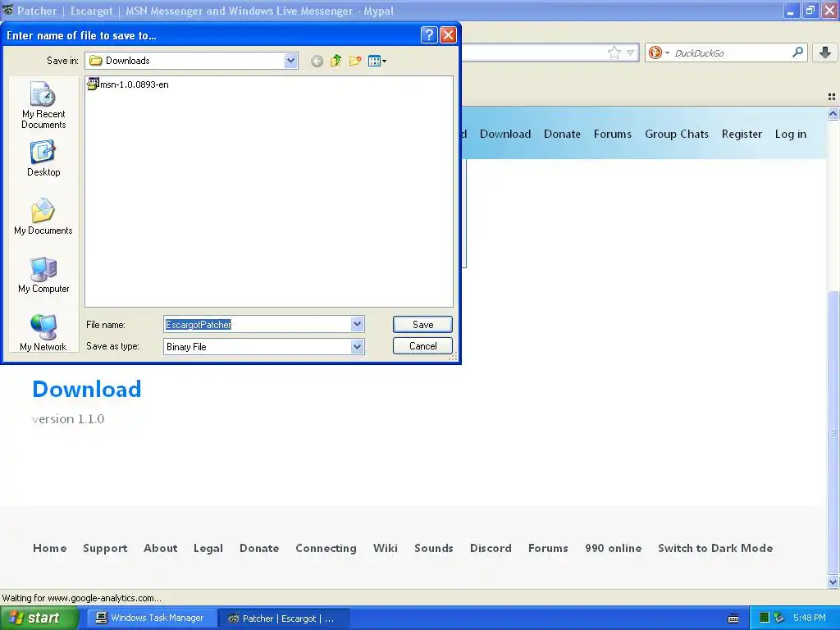Restore down the Mypal browser window
Viewport: 840px width, 630px height.
click(810, 10)
